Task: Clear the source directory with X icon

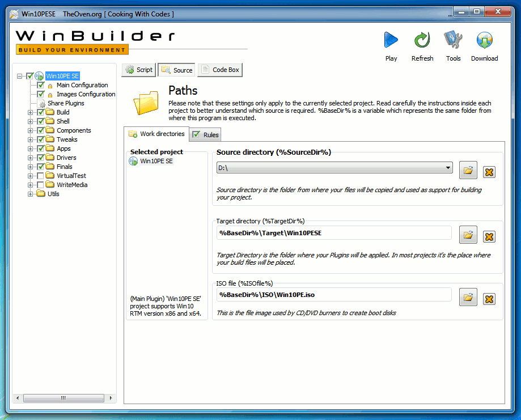Action: click(x=489, y=172)
